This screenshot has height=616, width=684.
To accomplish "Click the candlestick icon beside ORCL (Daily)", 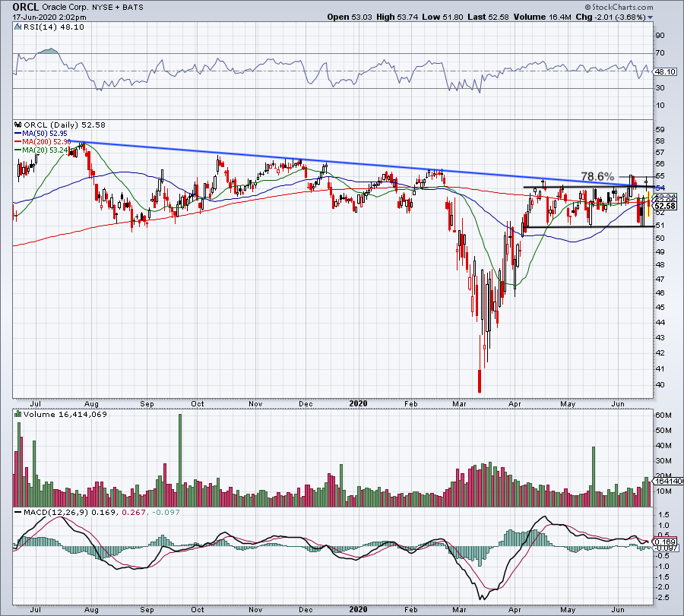I will pos(18,125).
